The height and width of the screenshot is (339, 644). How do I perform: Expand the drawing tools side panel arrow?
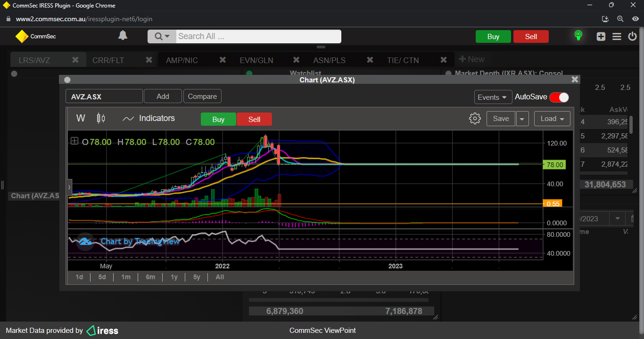[x=69, y=187]
